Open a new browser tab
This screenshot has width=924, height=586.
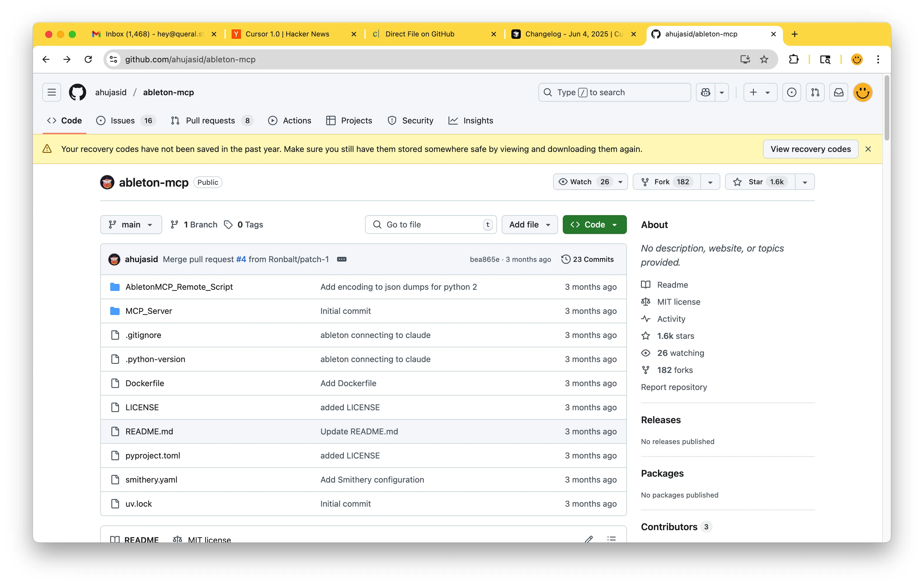[x=794, y=34]
